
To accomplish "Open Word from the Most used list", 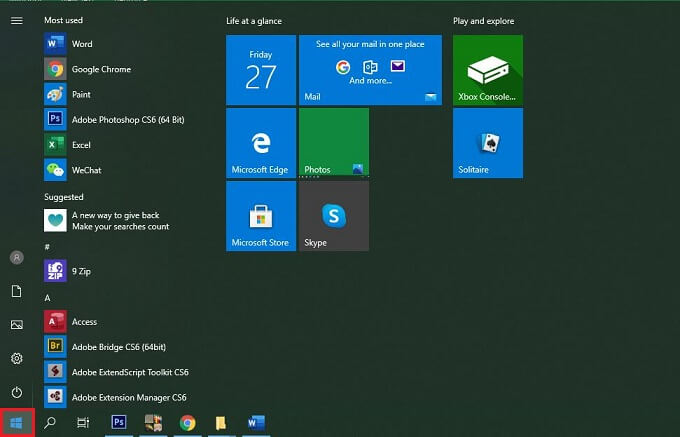I will (117, 44).
